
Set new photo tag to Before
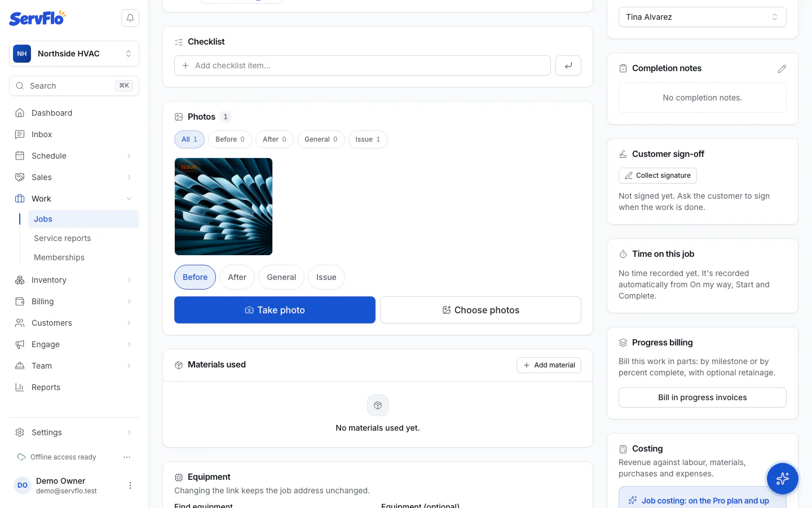(195, 277)
